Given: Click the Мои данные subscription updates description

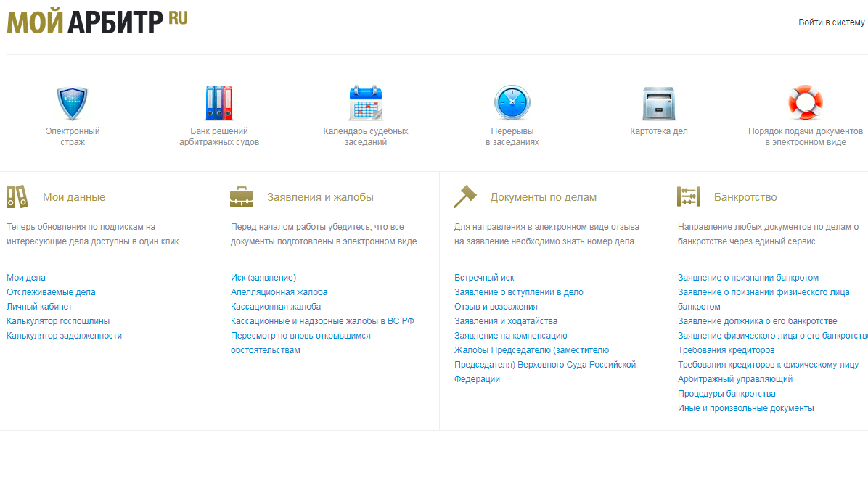Looking at the screenshot, I should click(94, 234).
